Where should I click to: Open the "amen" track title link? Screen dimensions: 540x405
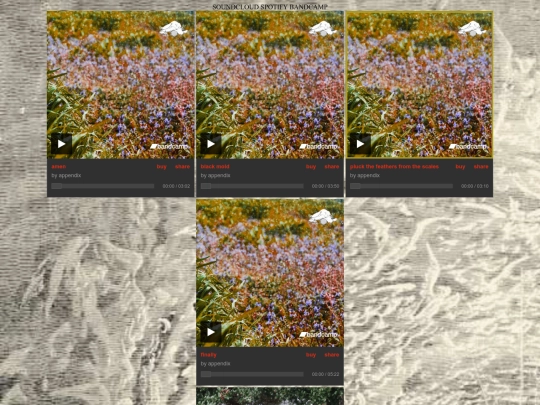coord(59,167)
